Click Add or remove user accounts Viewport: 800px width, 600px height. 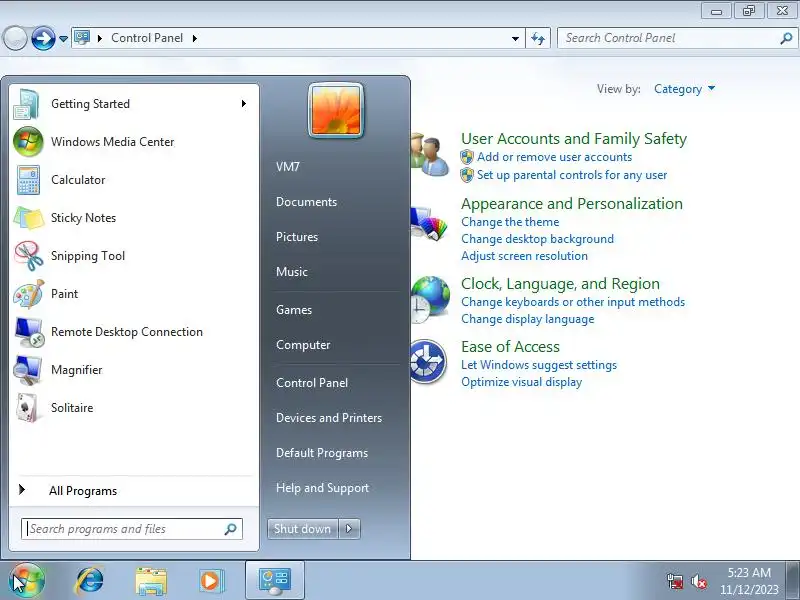point(554,157)
